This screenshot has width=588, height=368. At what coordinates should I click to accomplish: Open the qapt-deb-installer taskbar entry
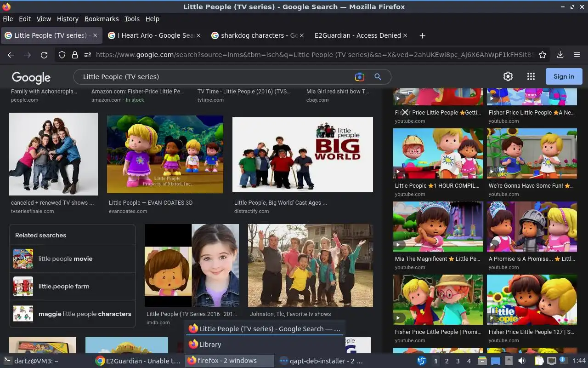322,361
